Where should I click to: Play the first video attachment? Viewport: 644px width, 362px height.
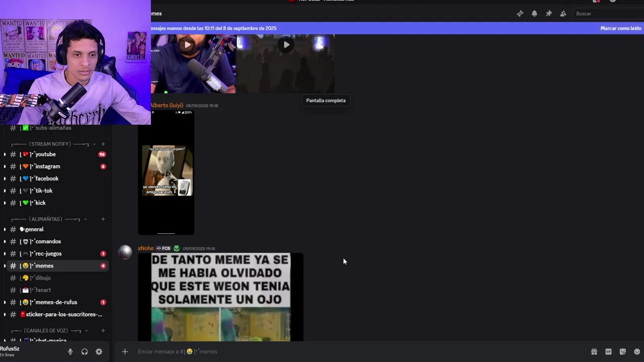point(187,45)
